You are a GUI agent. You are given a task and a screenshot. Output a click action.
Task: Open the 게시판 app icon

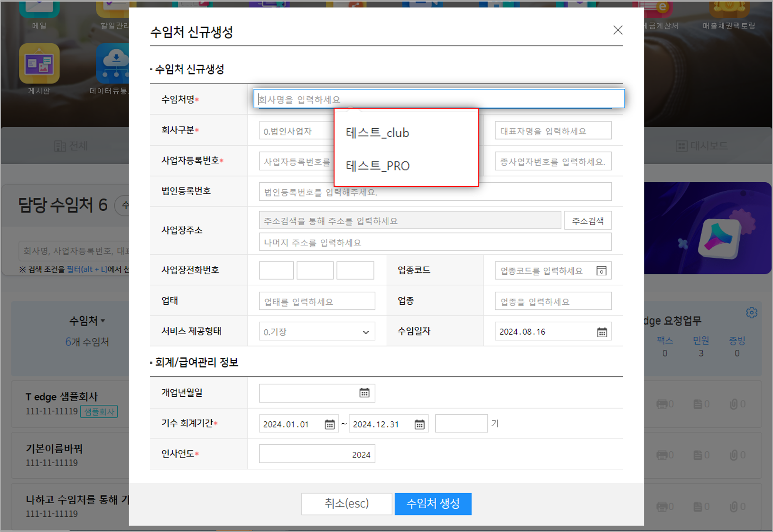[39, 63]
